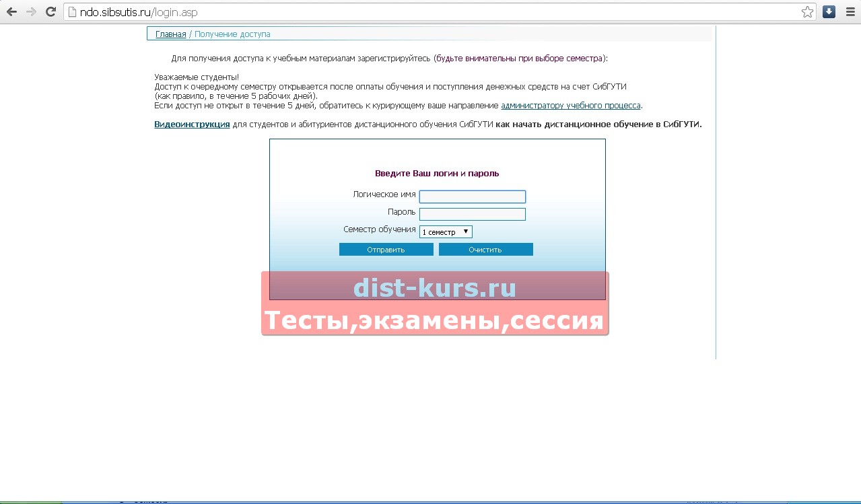Focus the Логическое имя input field

pos(472,196)
